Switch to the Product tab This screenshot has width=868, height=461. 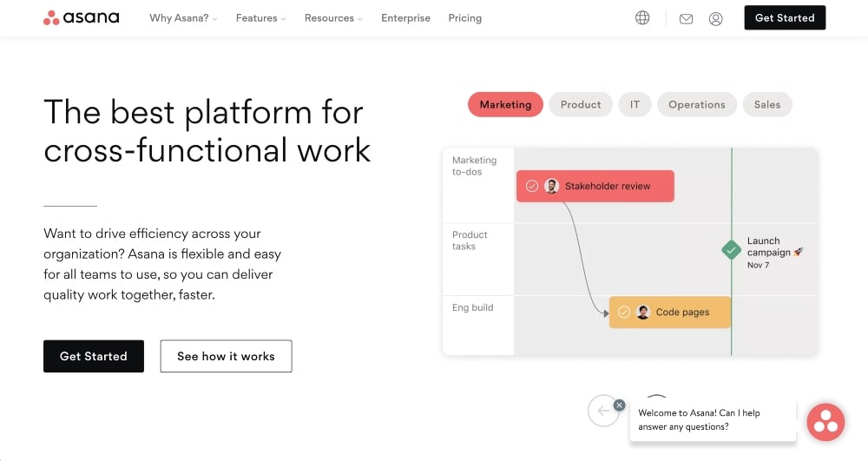click(x=581, y=104)
